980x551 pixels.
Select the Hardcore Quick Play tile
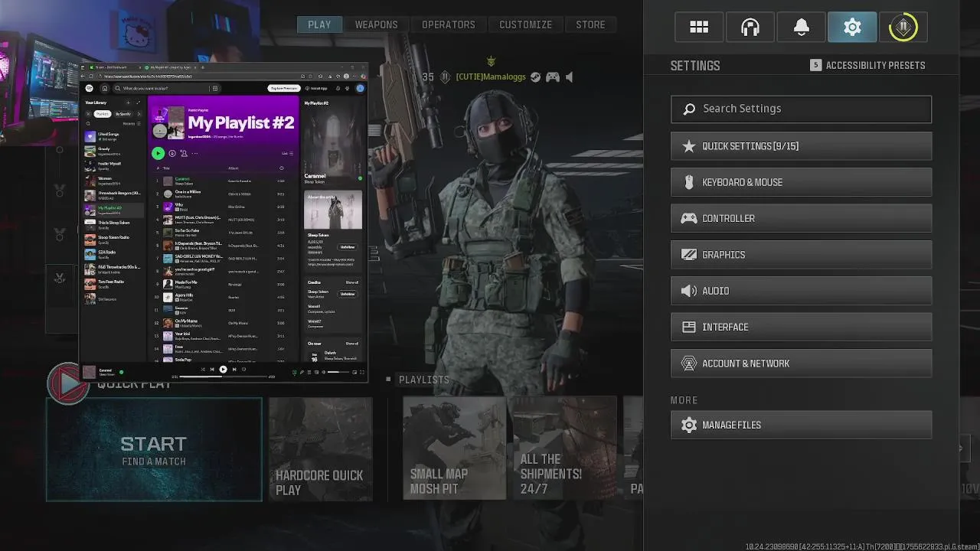(321, 449)
